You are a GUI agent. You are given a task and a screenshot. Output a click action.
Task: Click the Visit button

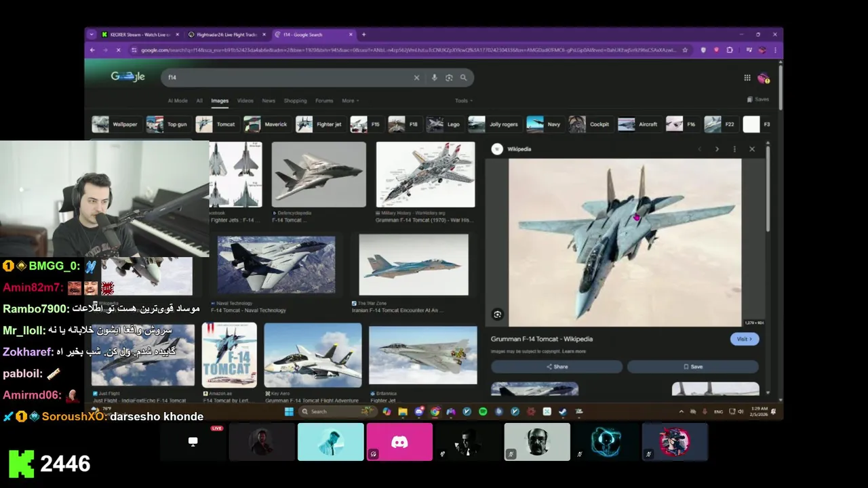744,339
